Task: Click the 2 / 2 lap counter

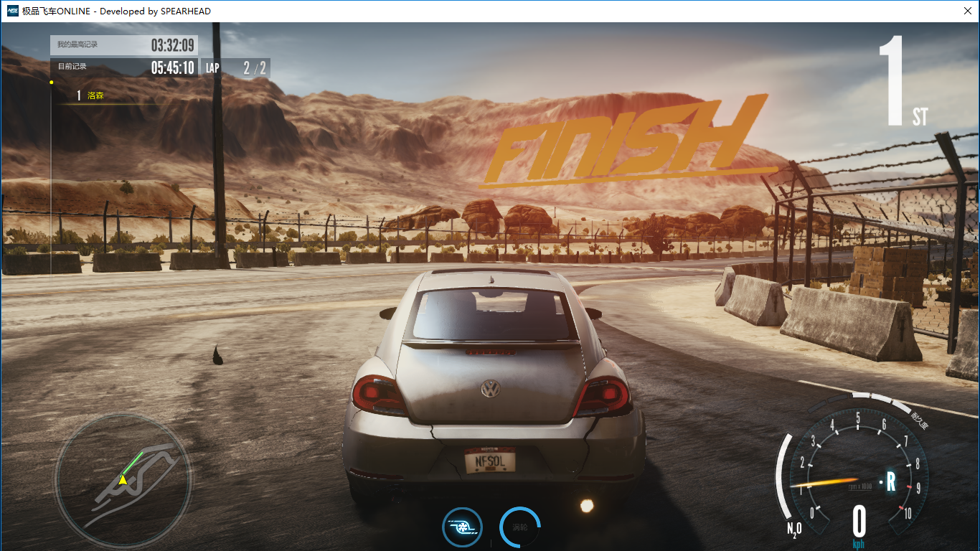Action: pos(255,68)
